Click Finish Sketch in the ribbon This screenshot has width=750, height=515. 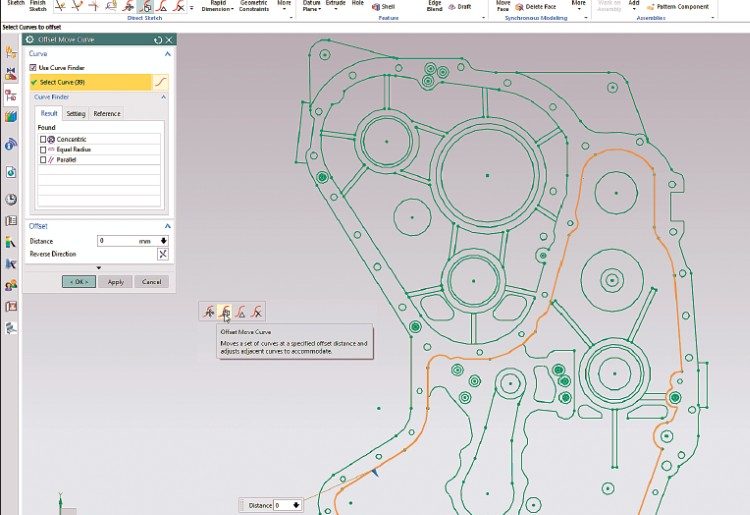38,6
